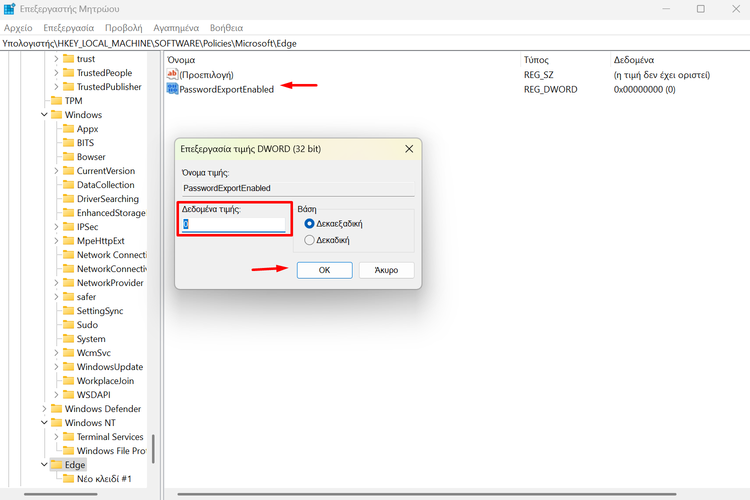Select the Network Connections folder icon

pyautogui.click(x=68, y=255)
